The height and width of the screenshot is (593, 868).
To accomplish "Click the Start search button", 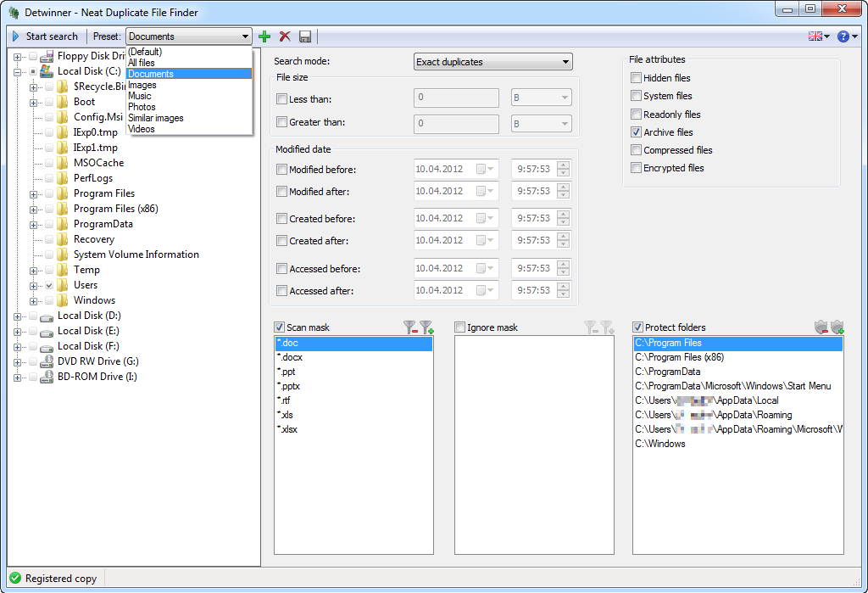I will coord(45,36).
